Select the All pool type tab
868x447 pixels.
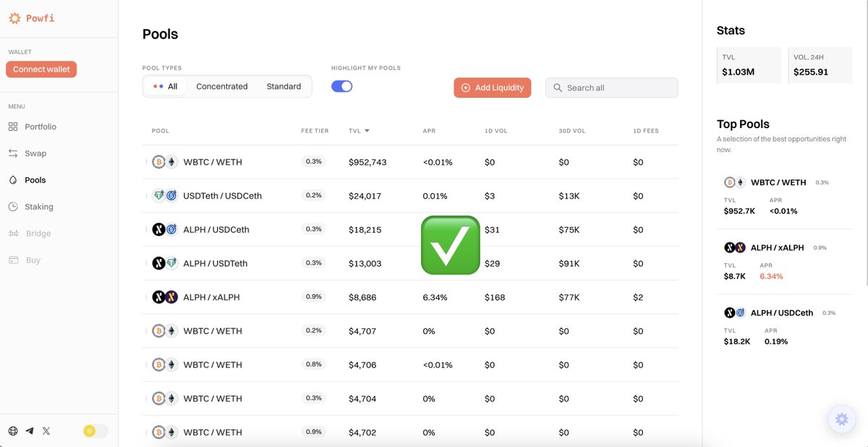[165, 86]
